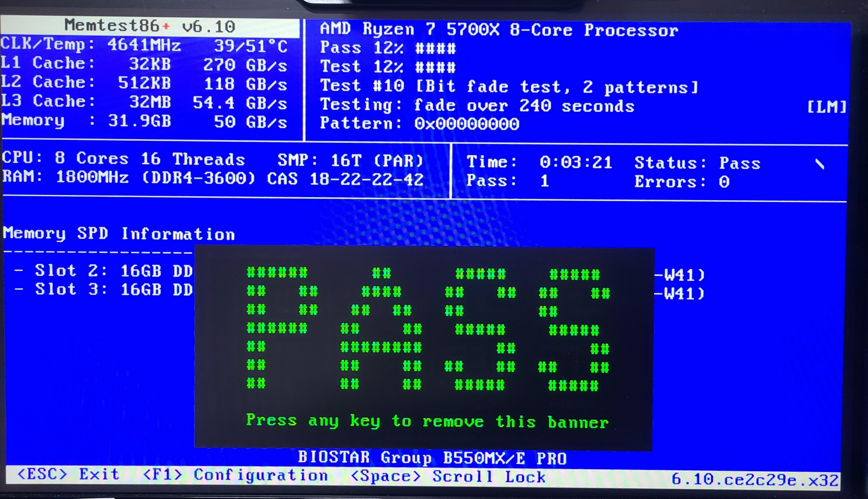Click the Status Pass value
The width and height of the screenshot is (868, 499).
click(x=740, y=163)
